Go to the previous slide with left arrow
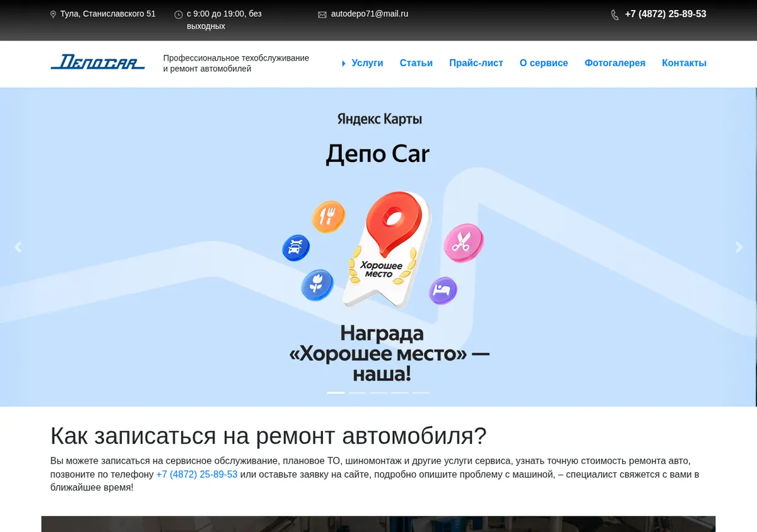 point(18,247)
